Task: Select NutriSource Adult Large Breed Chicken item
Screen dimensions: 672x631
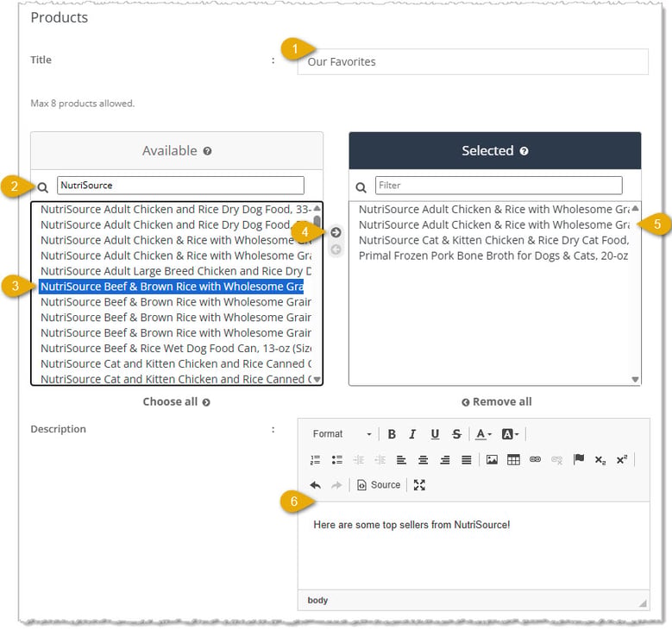Action: coord(176,271)
